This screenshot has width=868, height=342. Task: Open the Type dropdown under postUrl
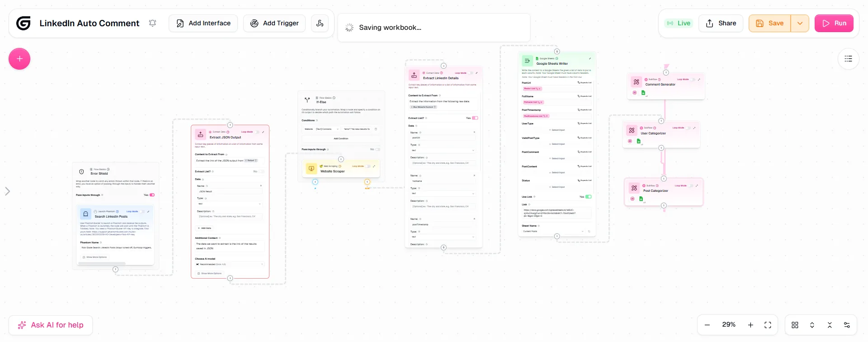(443, 150)
